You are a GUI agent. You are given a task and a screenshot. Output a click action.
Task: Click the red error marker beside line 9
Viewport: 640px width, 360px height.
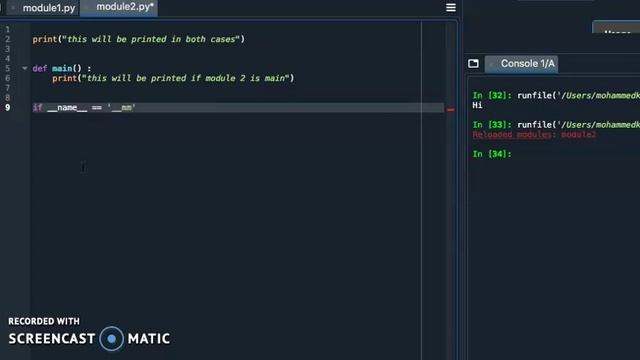450,109
